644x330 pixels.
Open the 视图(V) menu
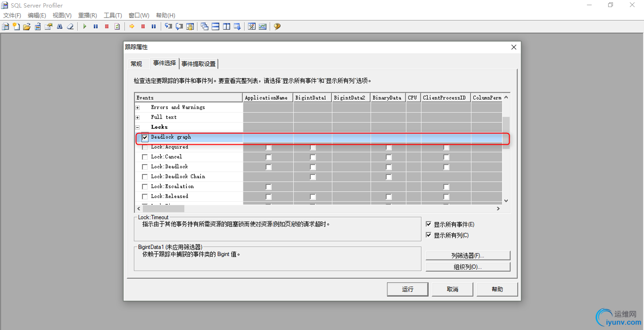click(x=62, y=16)
